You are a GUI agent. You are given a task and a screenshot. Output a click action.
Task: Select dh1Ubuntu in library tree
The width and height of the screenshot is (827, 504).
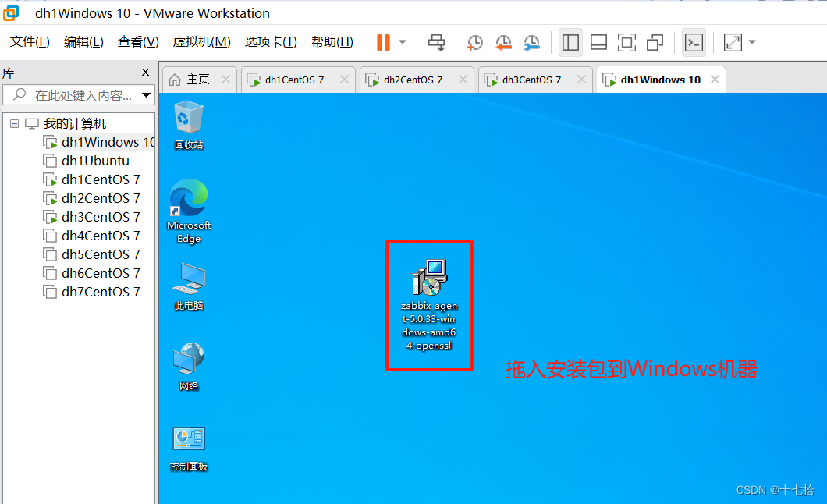95,161
